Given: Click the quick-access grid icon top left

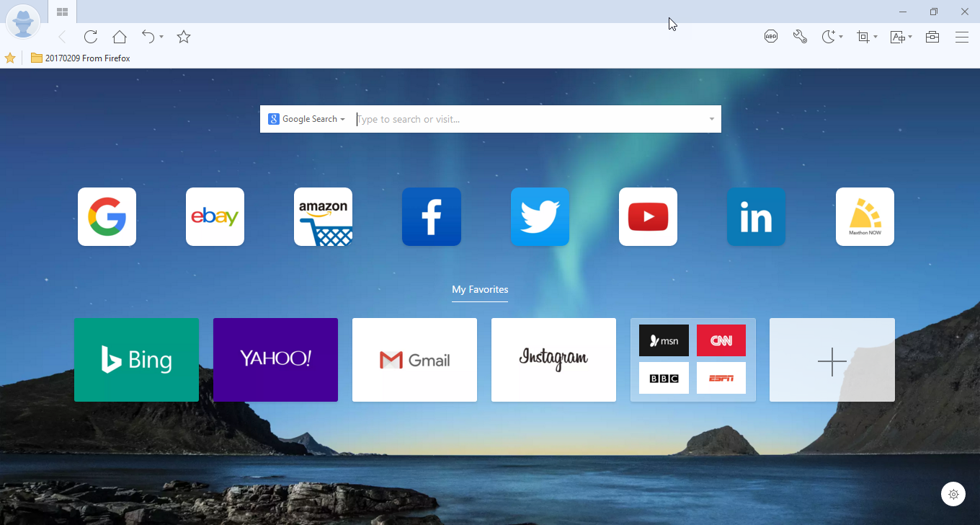Looking at the screenshot, I should [x=61, y=12].
